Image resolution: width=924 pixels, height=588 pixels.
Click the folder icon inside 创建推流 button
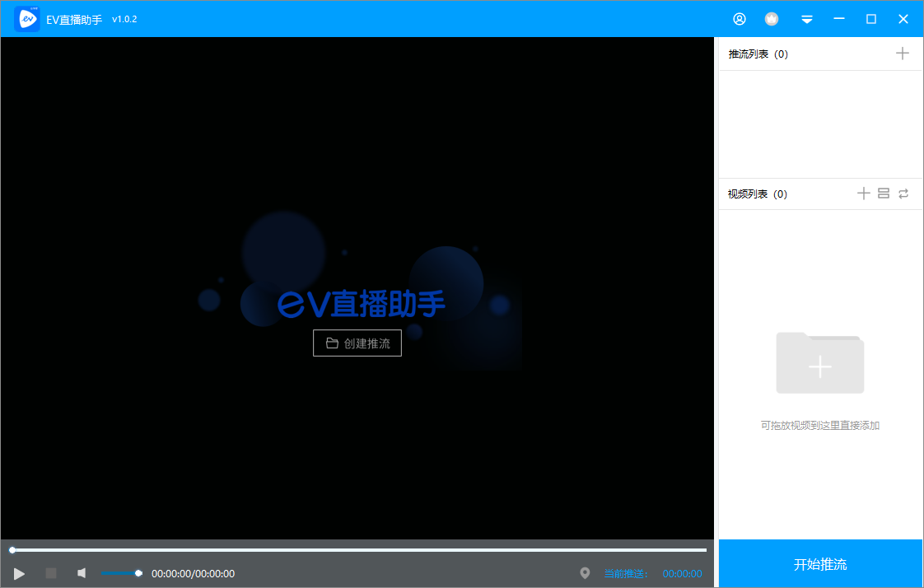click(333, 343)
